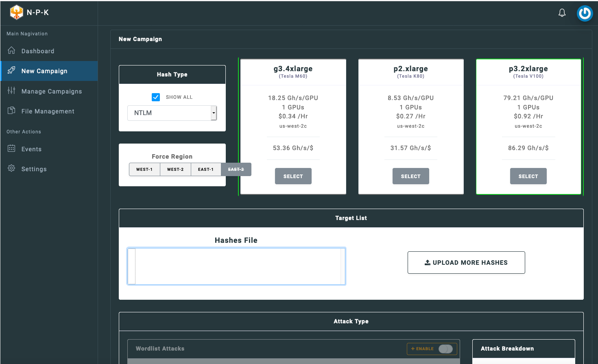Force region to EAST-1
This screenshot has width=598, height=364.
click(x=206, y=170)
